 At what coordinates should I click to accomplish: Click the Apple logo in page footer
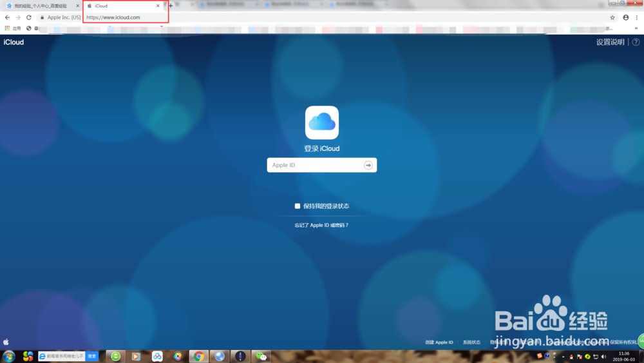point(6,342)
